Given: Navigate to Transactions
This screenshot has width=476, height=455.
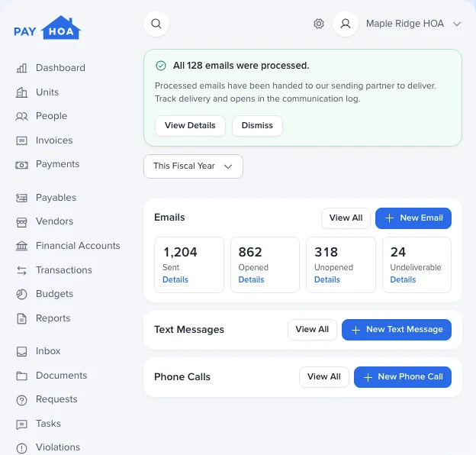Looking at the screenshot, I should pyautogui.click(x=64, y=270).
